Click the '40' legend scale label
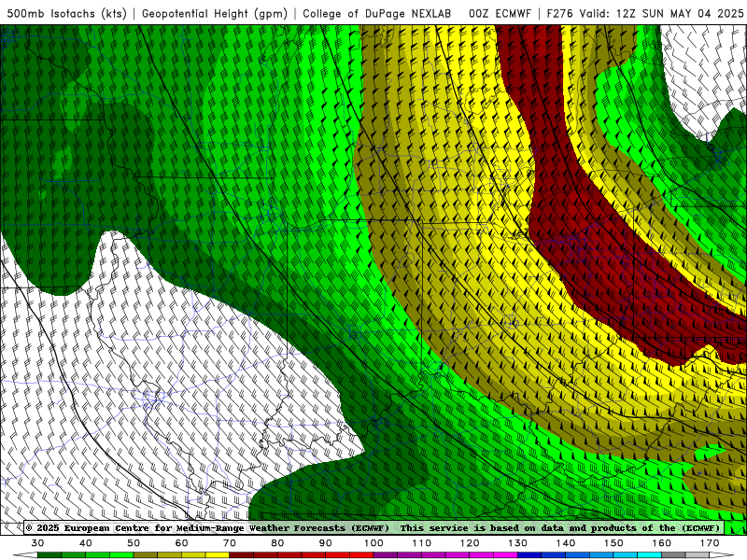Image resolution: width=747 pixels, height=560 pixels. pyautogui.click(x=86, y=543)
